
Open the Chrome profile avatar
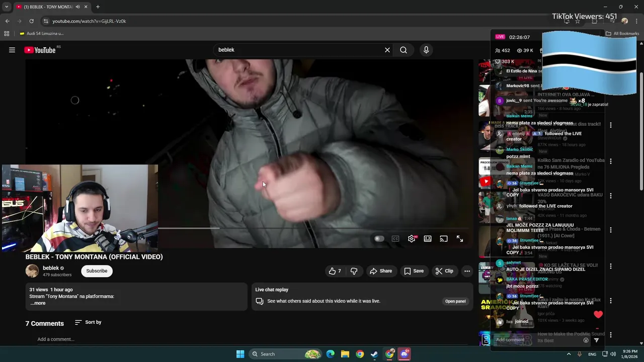624,21
